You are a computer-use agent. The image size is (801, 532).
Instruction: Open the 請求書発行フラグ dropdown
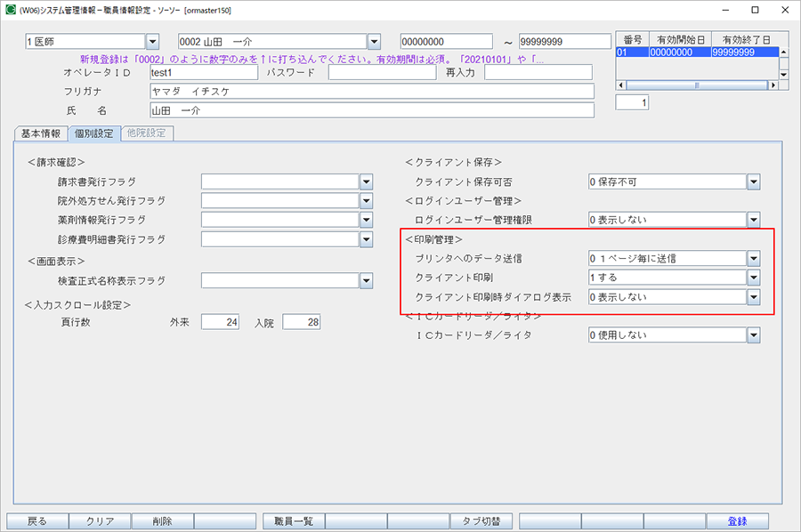coord(365,181)
